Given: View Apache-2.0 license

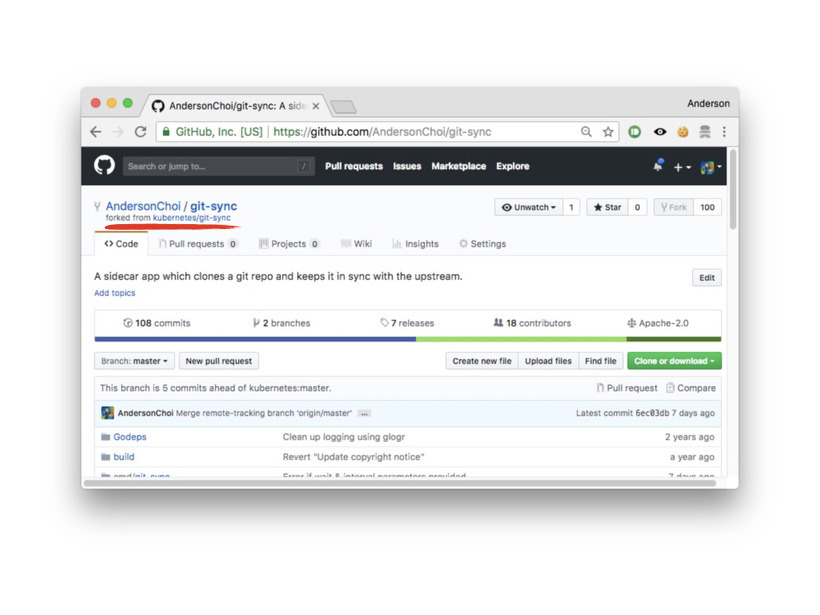Looking at the screenshot, I should pyautogui.click(x=658, y=323).
